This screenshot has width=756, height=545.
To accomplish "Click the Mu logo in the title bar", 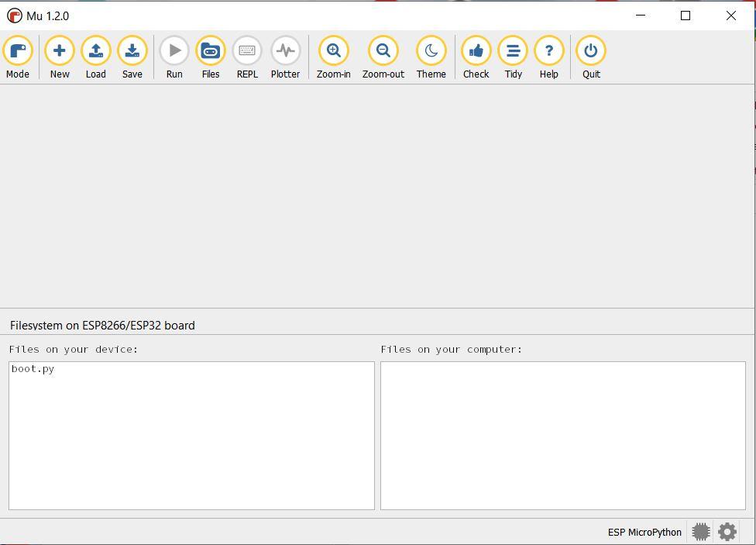I will click(15, 16).
